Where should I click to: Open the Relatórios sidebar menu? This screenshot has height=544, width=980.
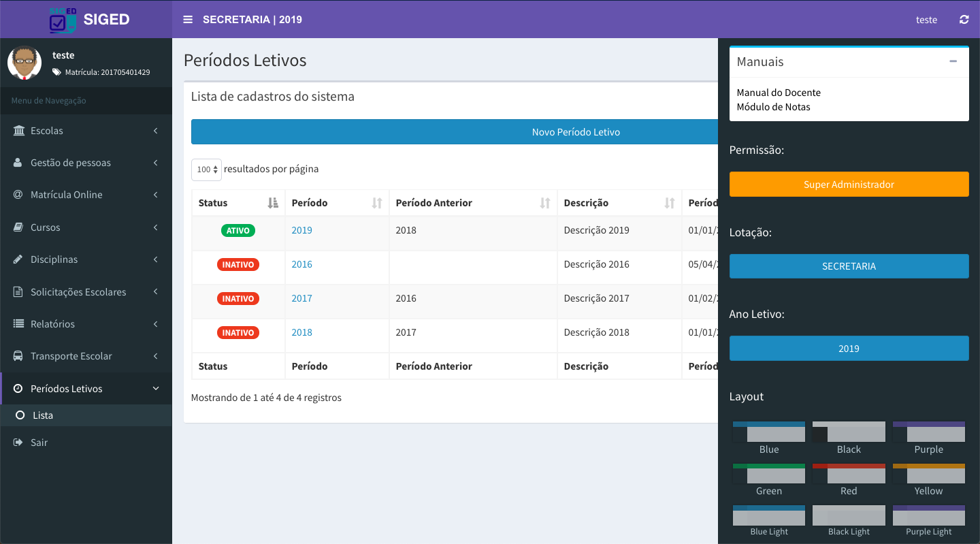52,324
